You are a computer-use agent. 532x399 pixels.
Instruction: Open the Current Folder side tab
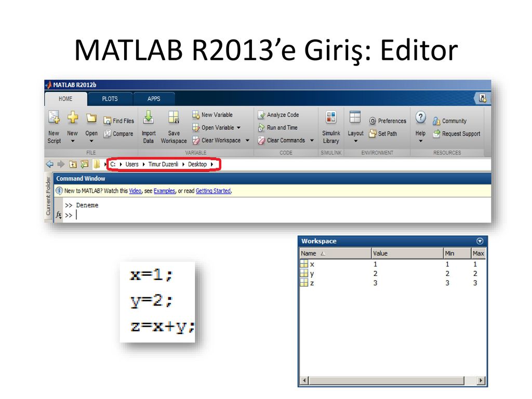[x=48, y=196]
